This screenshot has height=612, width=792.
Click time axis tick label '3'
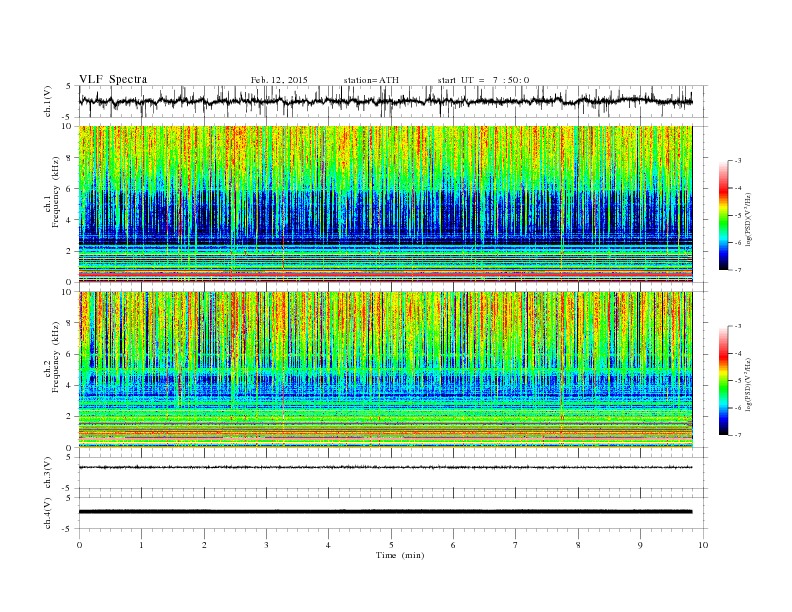click(266, 545)
